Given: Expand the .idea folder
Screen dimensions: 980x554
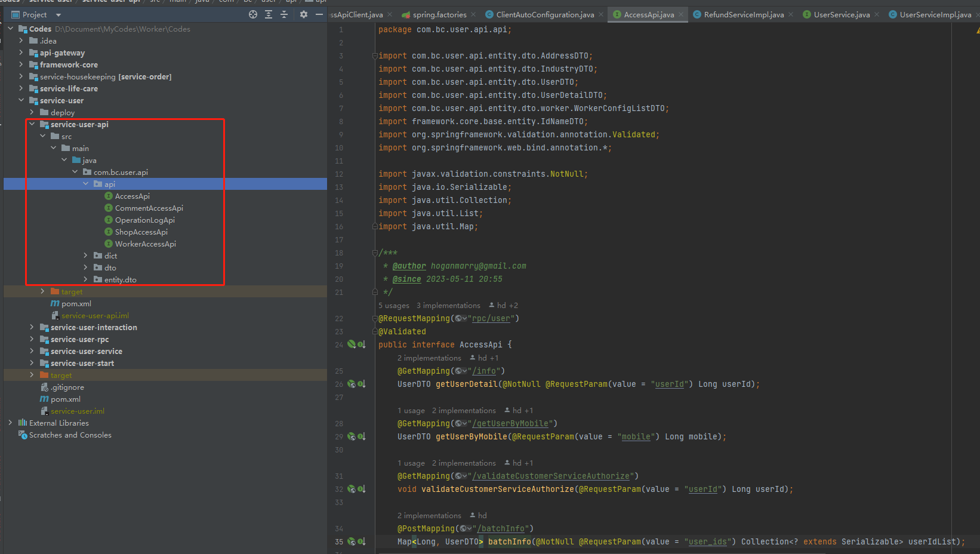Looking at the screenshot, I should pyautogui.click(x=21, y=41).
